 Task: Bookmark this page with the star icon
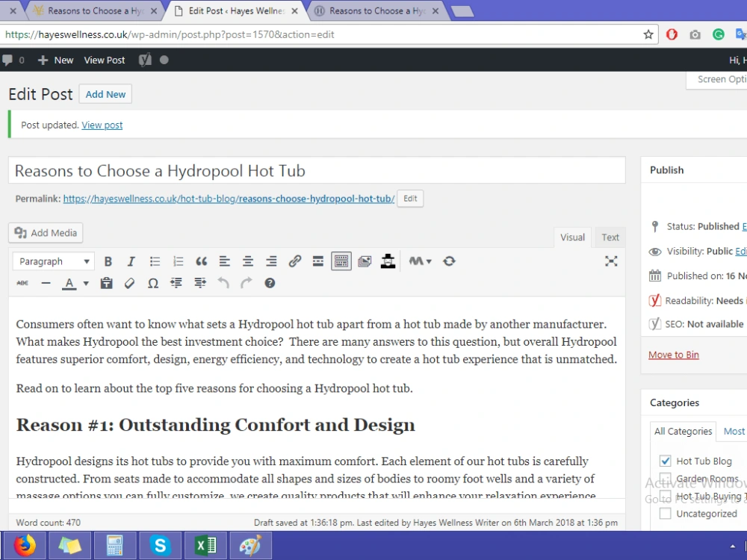(x=648, y=34)
